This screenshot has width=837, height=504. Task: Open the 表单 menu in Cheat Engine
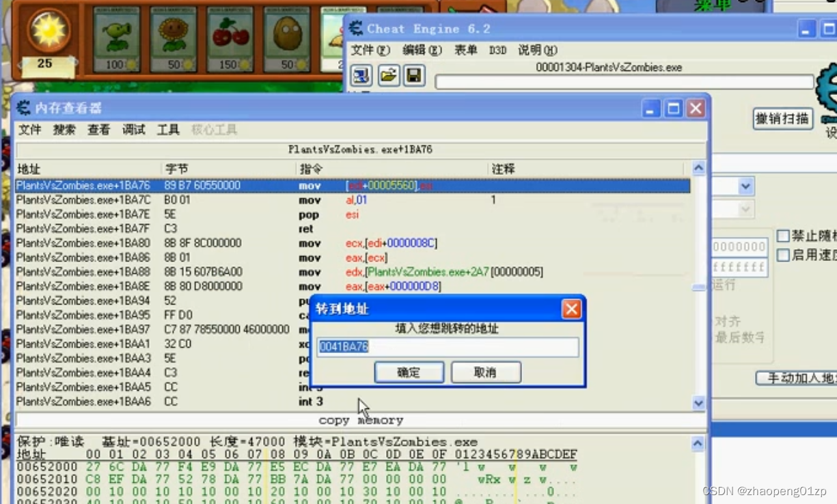coord(465,51)
